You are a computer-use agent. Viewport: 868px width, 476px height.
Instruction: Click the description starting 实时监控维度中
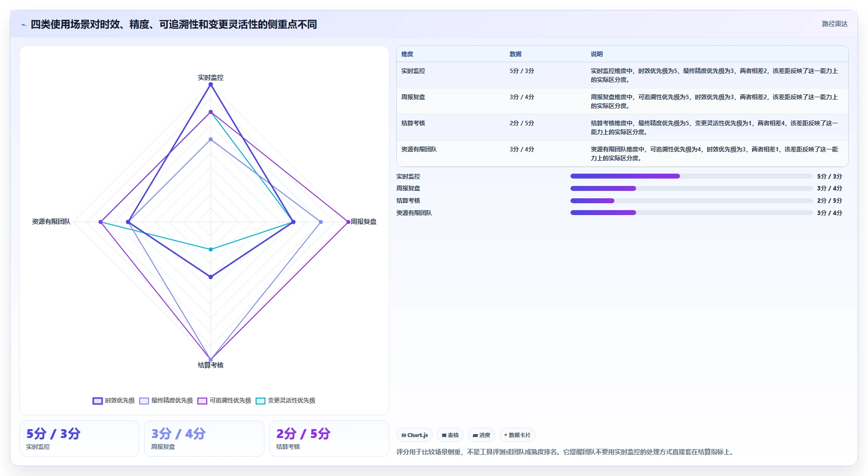(715, 75)
